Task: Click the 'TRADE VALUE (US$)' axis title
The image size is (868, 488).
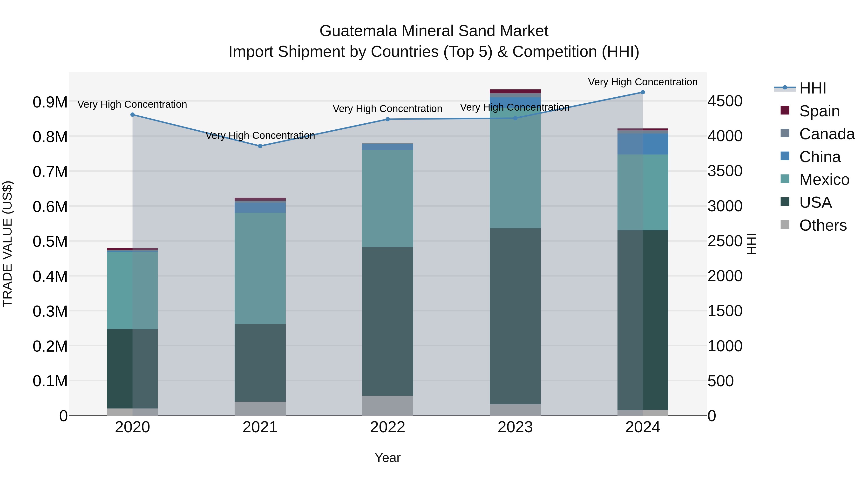Action: [x=7, y=244]
